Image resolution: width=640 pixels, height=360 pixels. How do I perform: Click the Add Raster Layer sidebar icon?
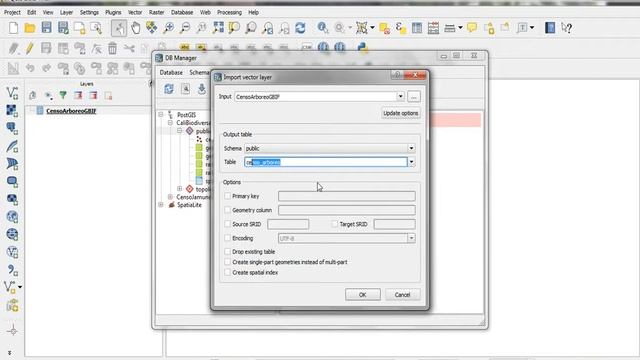tap(12, 111)
